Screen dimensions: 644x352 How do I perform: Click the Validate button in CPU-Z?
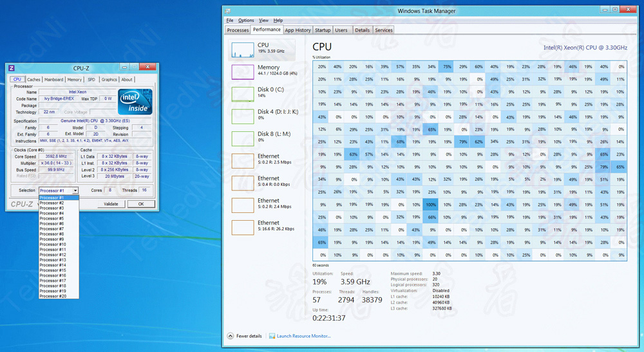click(111, 204)
